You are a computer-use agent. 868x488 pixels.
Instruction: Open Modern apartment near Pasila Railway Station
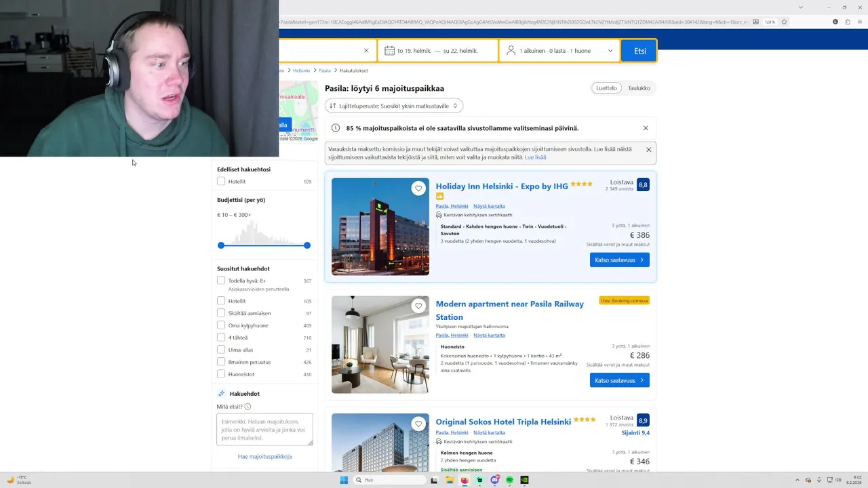point(509,310)
